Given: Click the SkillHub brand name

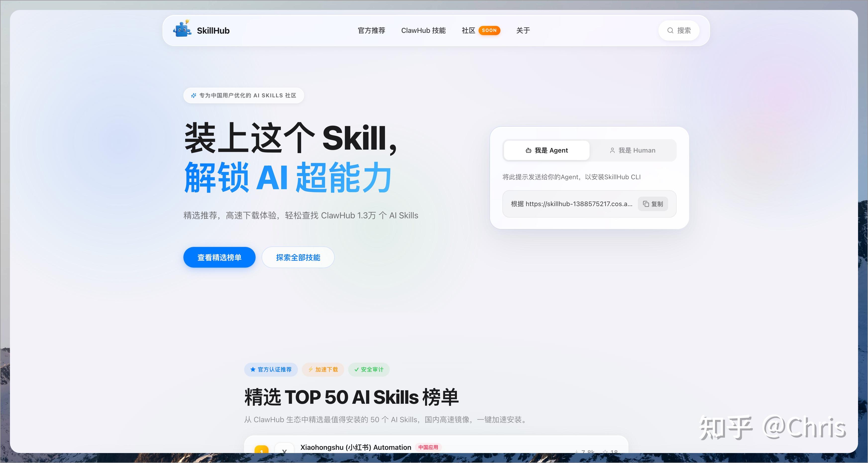Looking at the screenshot, I should (x=213, y=31).
